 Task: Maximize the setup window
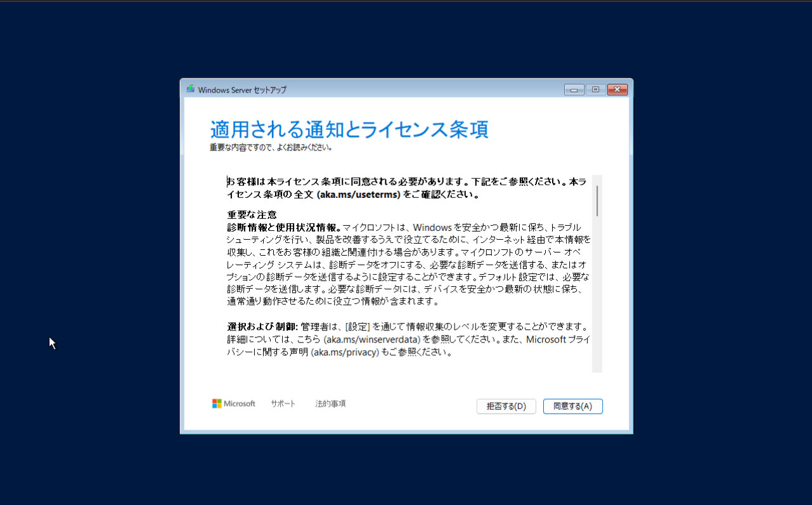595,89
